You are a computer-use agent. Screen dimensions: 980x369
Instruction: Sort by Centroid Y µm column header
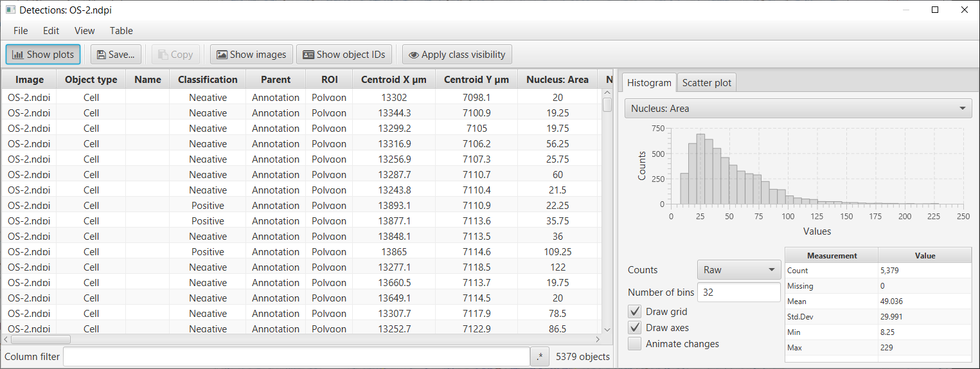point(476,80)
